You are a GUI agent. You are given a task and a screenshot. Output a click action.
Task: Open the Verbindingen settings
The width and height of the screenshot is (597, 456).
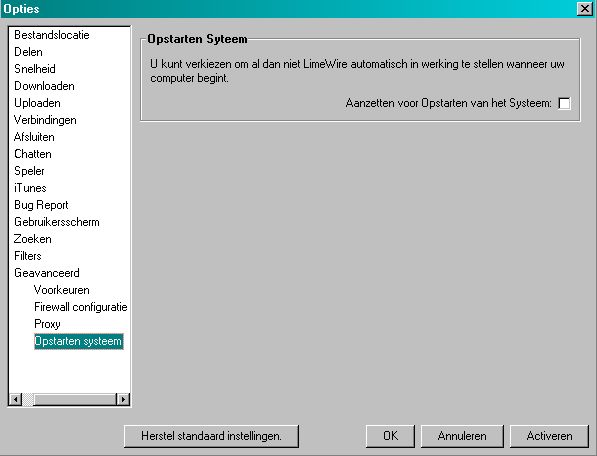point(45,120)
